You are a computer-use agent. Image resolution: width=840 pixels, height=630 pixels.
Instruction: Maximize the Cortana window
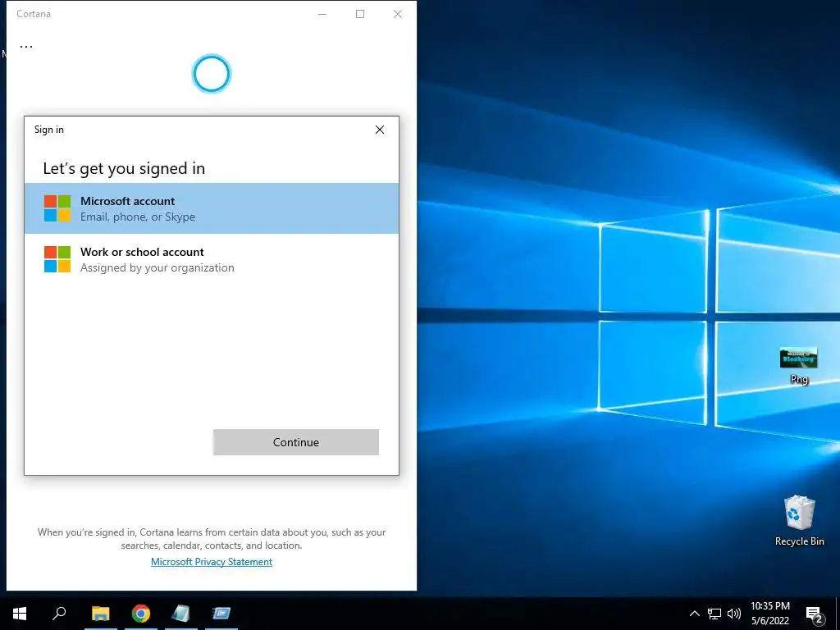[x=360, y=14]
